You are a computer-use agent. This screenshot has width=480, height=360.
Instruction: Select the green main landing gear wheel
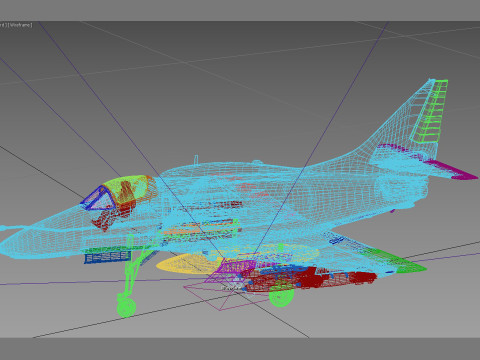282,296
